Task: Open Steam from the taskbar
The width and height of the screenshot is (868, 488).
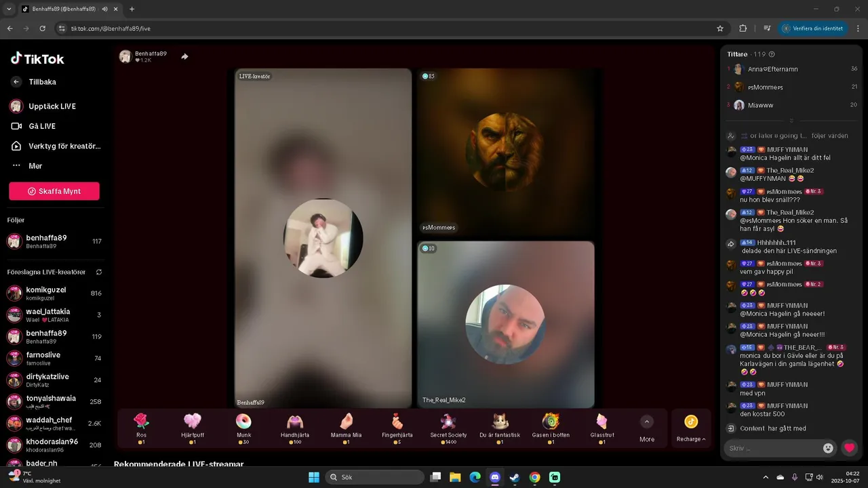Action: pyautogui.click(x=515, y=477)
